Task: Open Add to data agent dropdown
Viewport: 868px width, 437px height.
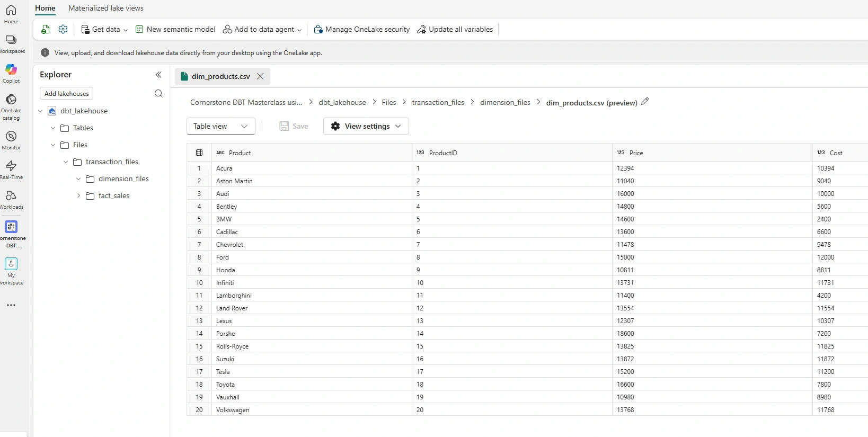Action: click(262, 30)
